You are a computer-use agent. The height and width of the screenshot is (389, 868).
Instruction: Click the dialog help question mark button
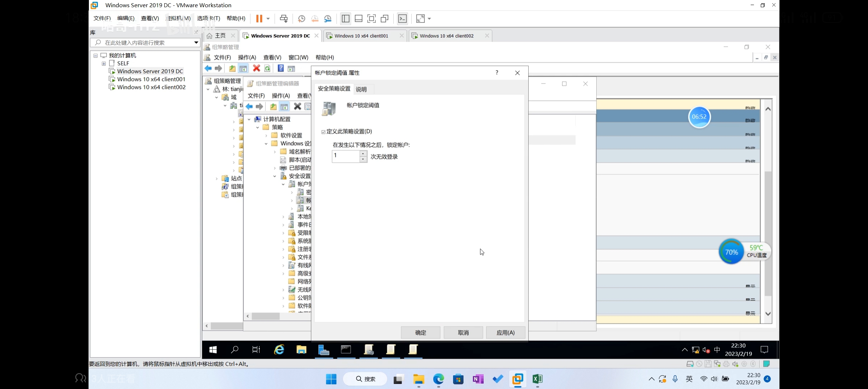[497, 73]
